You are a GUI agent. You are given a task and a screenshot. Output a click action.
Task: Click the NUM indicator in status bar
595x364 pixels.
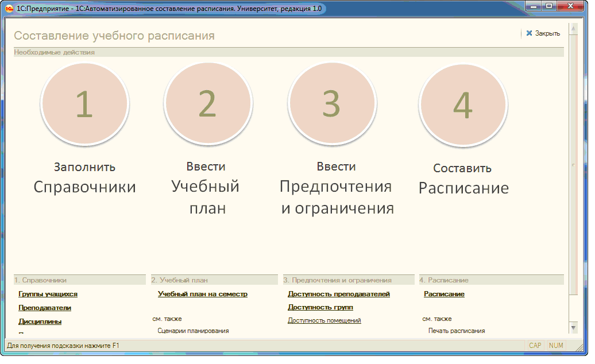556,346
